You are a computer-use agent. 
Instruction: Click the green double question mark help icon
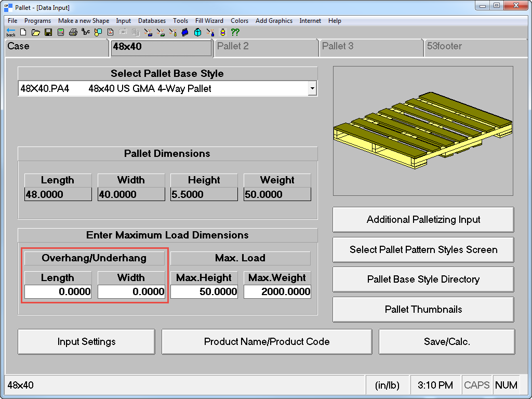tap(235, 32)
